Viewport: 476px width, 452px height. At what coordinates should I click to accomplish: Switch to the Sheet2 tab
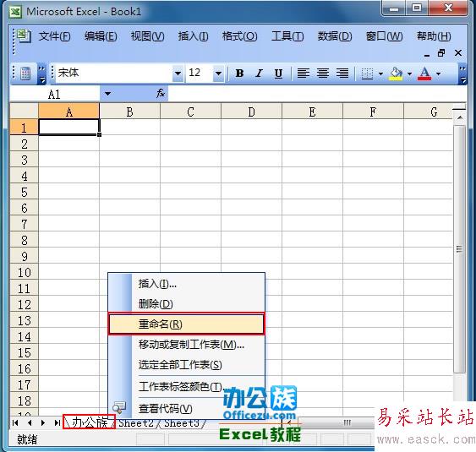click(x=136, y=423)
